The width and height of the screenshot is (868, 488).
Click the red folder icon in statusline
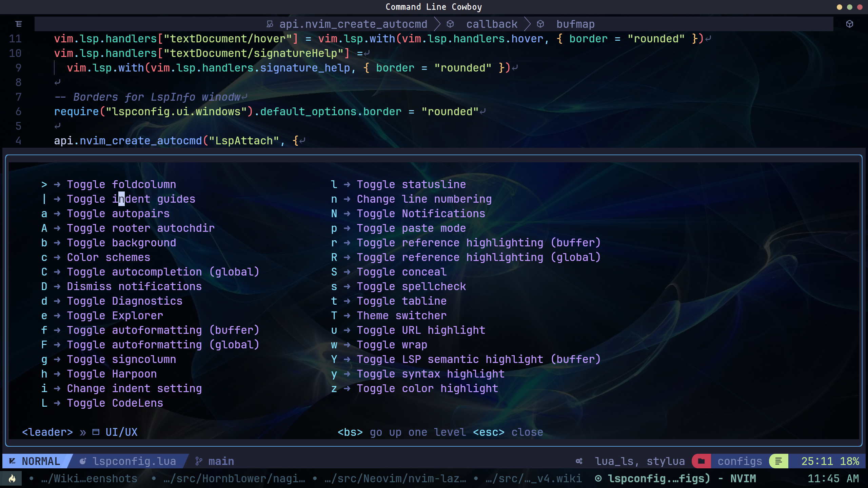click(701, 461)
